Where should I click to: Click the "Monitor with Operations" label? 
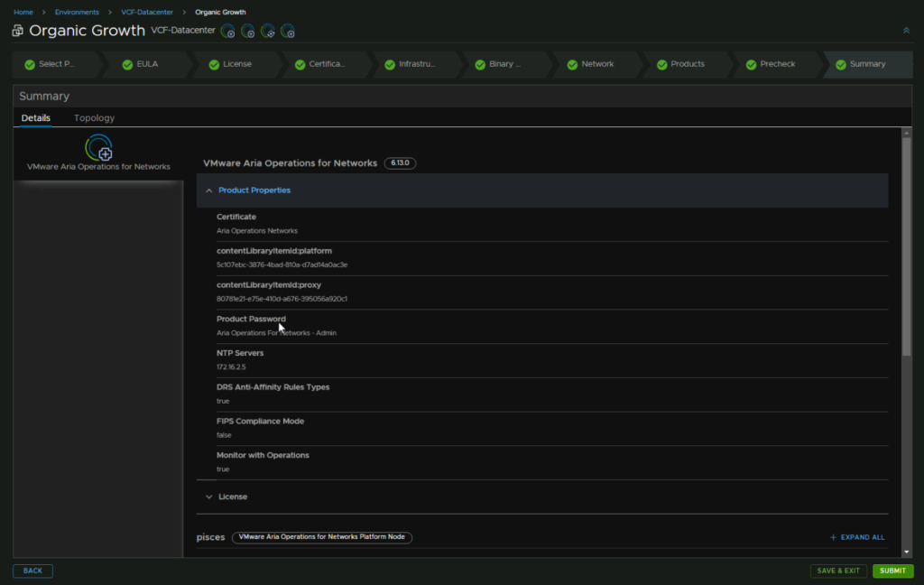pos(263,455)
